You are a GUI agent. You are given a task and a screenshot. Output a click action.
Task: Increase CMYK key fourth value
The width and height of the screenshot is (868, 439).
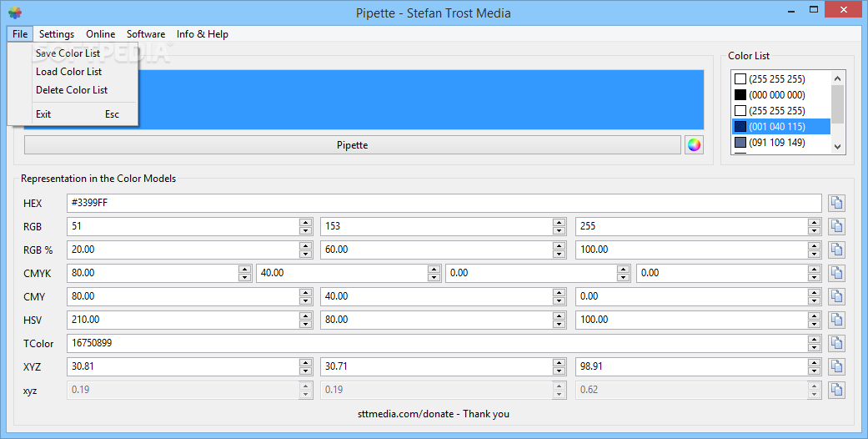pos(814,269)
